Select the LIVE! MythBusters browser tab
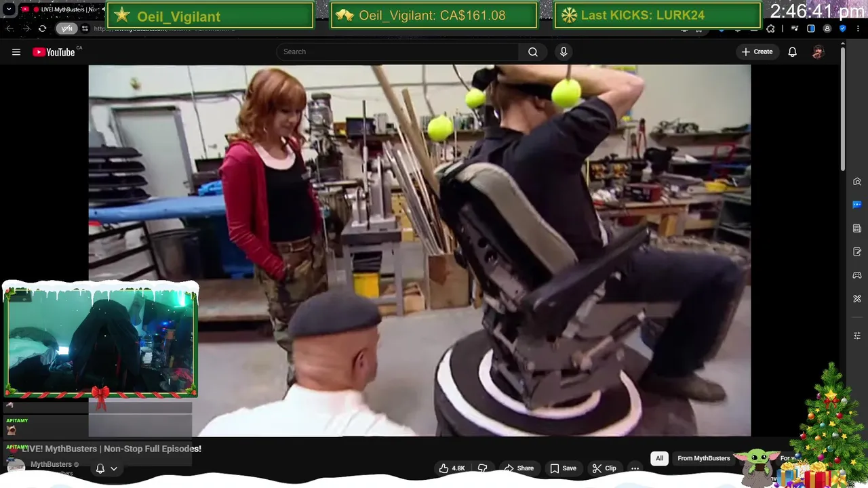868x488 pixels. click(x=61, y=9)
